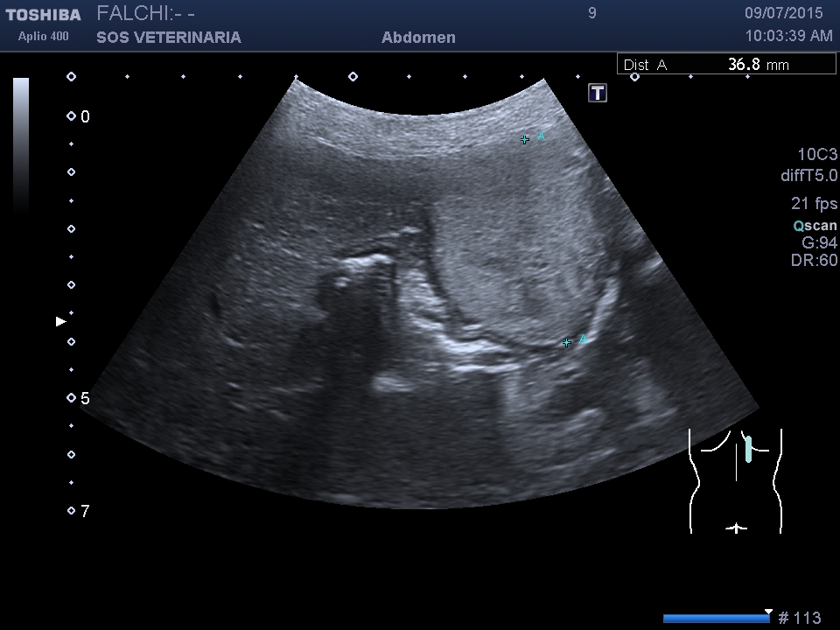Click the DR:60 dynamic range value
840x630 pixels.
(x=815, y=261)
